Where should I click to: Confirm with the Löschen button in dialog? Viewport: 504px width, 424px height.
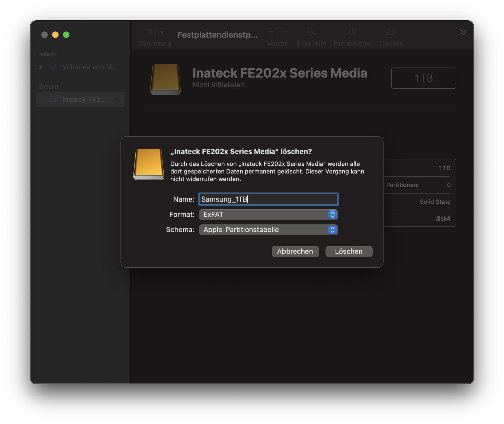click(x=349, y=252)
